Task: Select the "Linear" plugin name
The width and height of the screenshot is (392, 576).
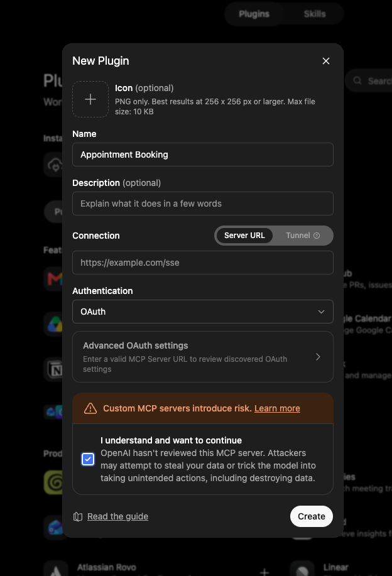Action: pyautogui.click(x=336, y=567)
